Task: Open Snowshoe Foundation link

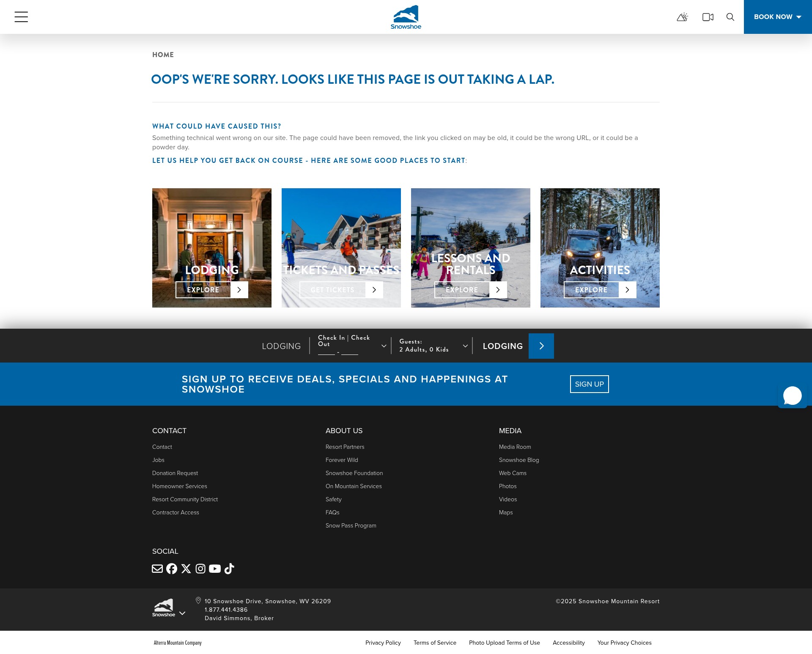Action: click(x=354, y=473)
